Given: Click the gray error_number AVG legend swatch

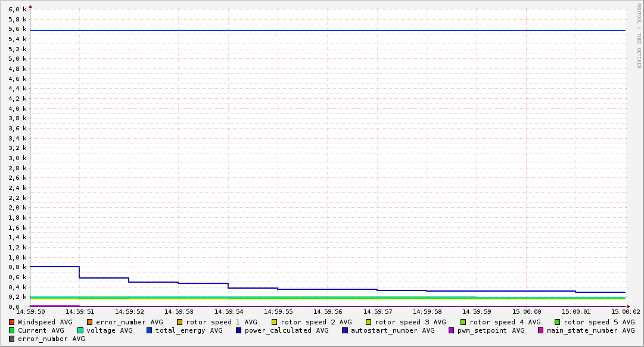Looking at the screenshot, I should (x=12, y=339).
